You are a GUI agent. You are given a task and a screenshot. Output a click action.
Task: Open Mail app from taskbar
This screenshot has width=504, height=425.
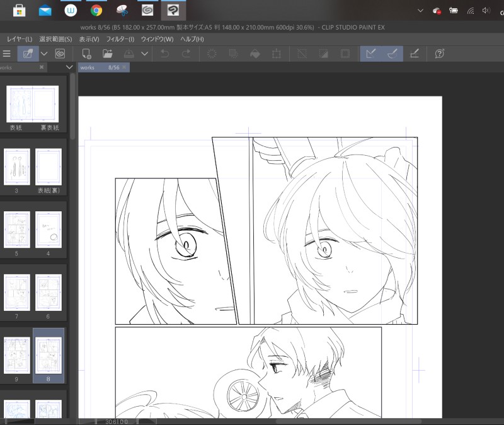(45, 11)
